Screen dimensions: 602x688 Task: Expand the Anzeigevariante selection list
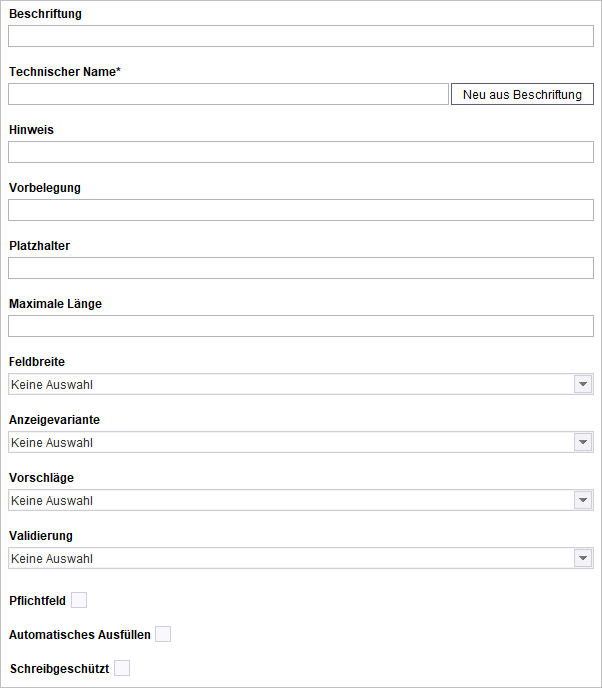coord(301,442)
